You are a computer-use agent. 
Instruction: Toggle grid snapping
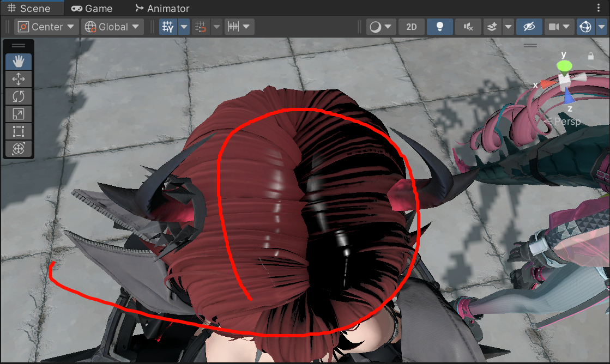(201, 27)
